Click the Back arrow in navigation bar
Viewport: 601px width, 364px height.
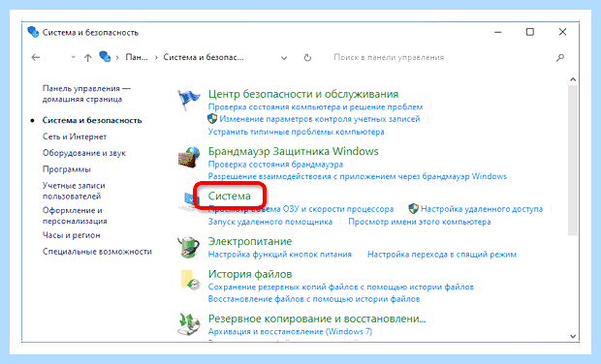point(36,57)
